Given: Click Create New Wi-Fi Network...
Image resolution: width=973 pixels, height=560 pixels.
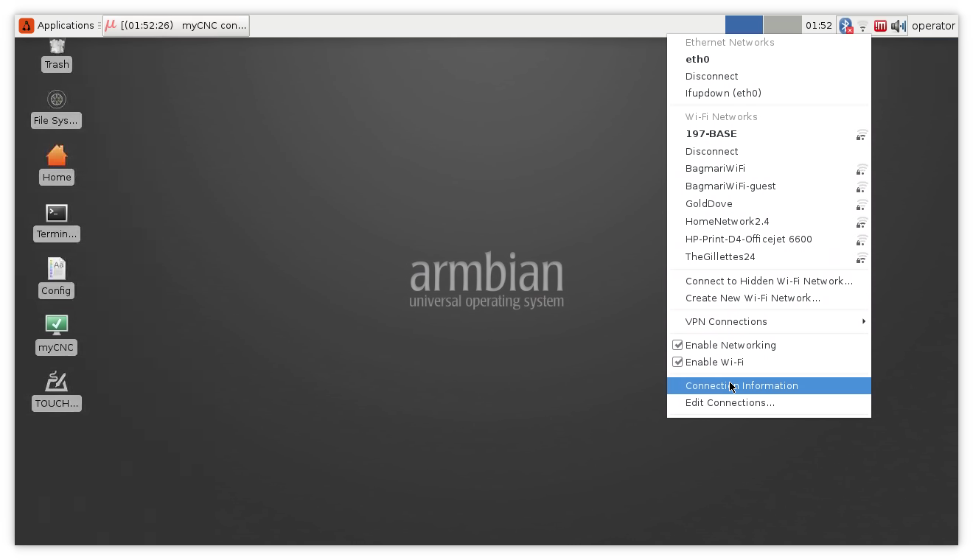Looking at the screenshot, I should [753, 298].
